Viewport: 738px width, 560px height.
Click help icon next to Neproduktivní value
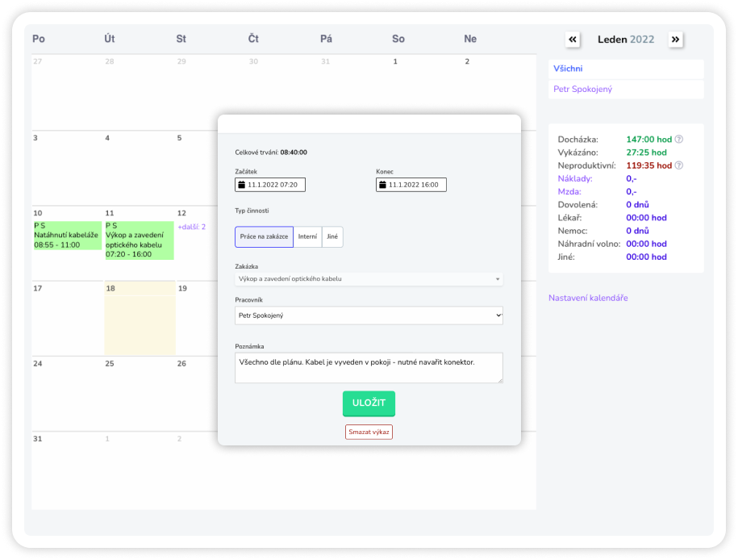pos(679,165)
